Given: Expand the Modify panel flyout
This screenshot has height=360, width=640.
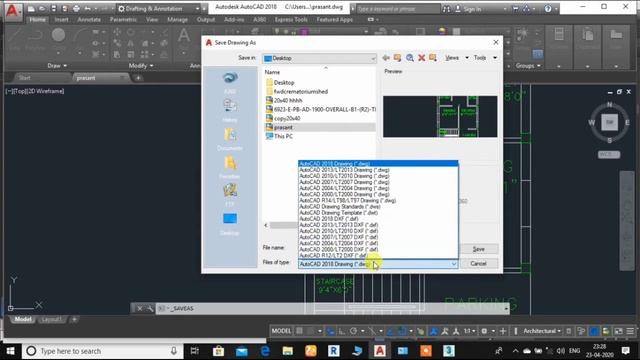Looking at the screenshot, I should point(141,65).
